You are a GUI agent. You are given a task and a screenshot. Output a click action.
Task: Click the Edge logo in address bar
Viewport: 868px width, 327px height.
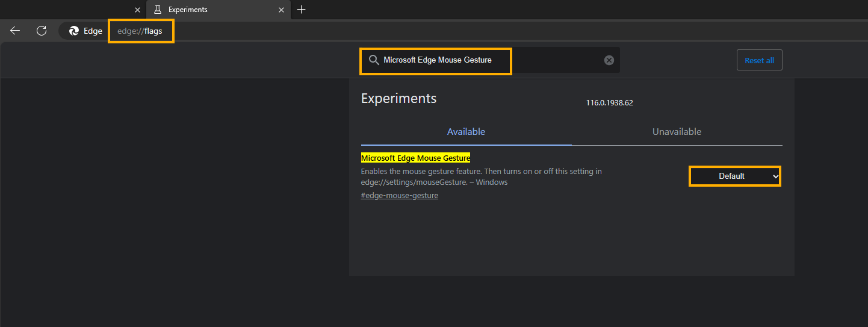tap(74, 31)
